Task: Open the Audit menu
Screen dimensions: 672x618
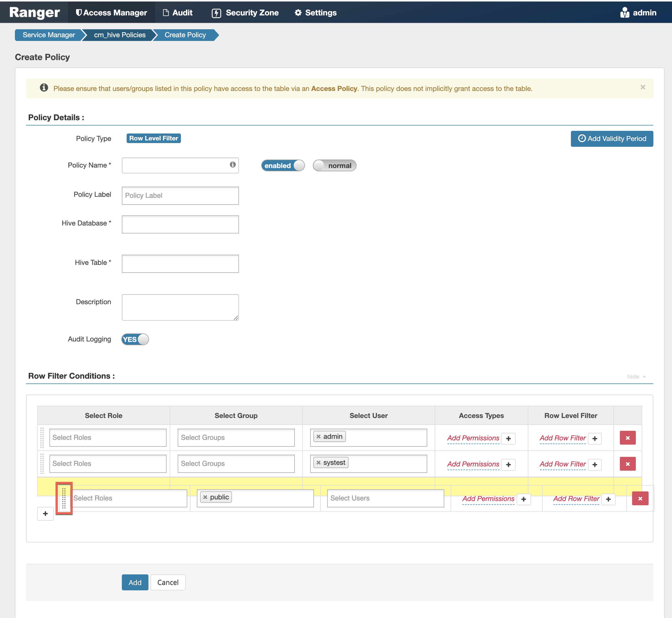Action: [x=178, y=13]
